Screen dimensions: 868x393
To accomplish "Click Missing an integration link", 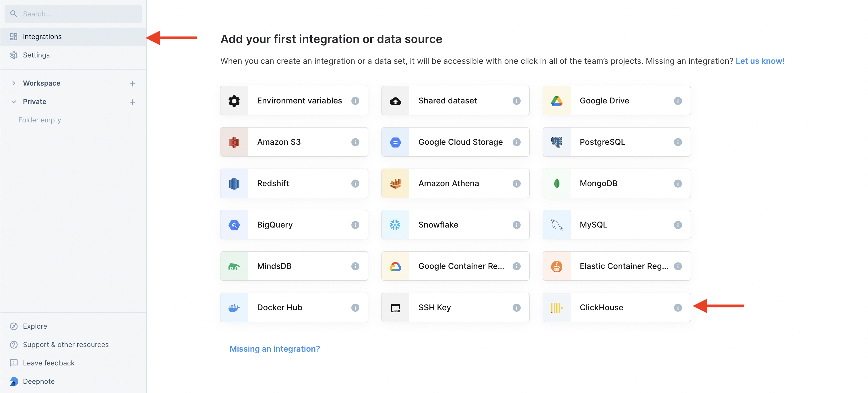I will (275, 348).
